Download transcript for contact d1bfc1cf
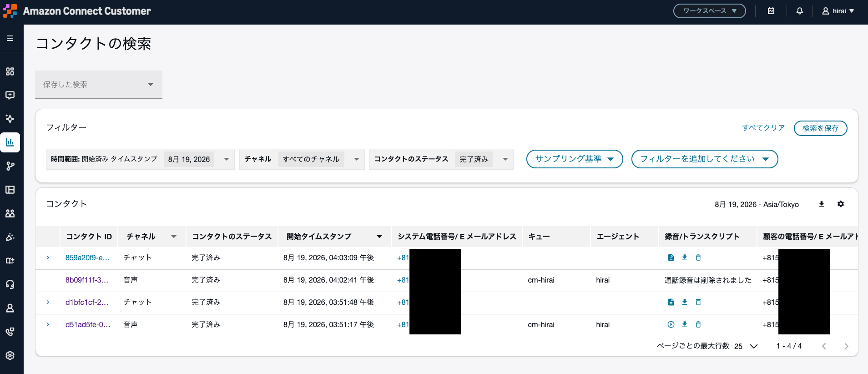 (x=685, y=302)
